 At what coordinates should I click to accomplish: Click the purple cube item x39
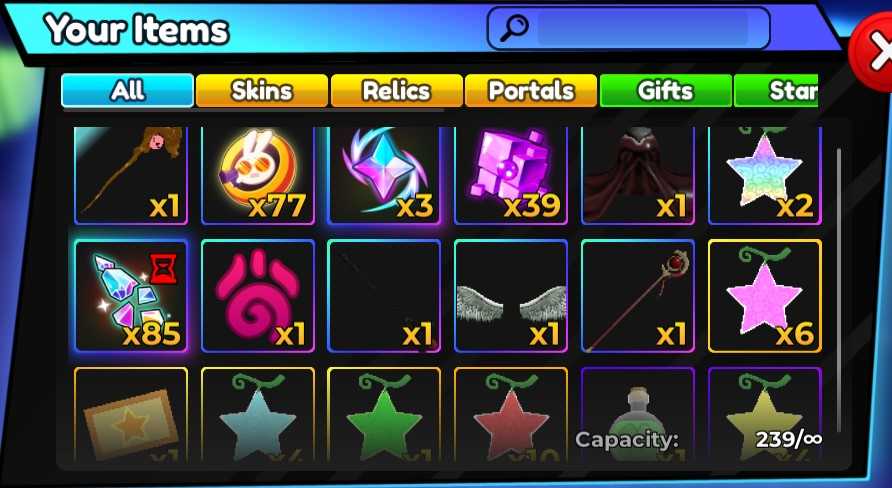tap(511, 175)
